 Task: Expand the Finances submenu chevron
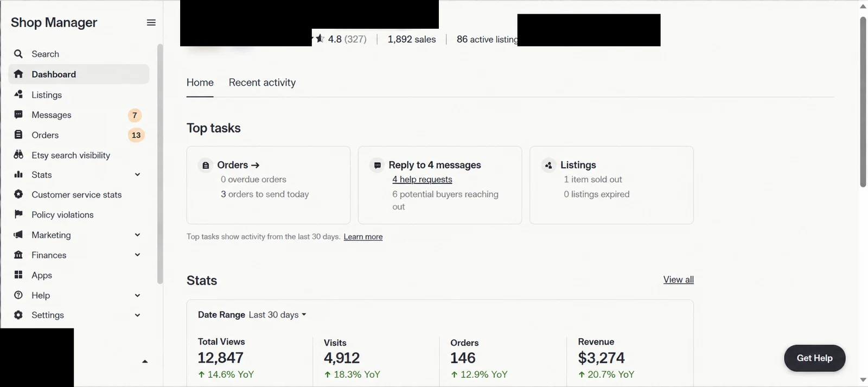coord(137,255)
